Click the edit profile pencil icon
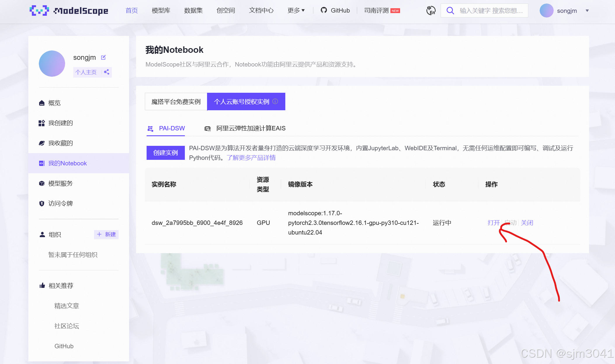 (x=103, y=57)
